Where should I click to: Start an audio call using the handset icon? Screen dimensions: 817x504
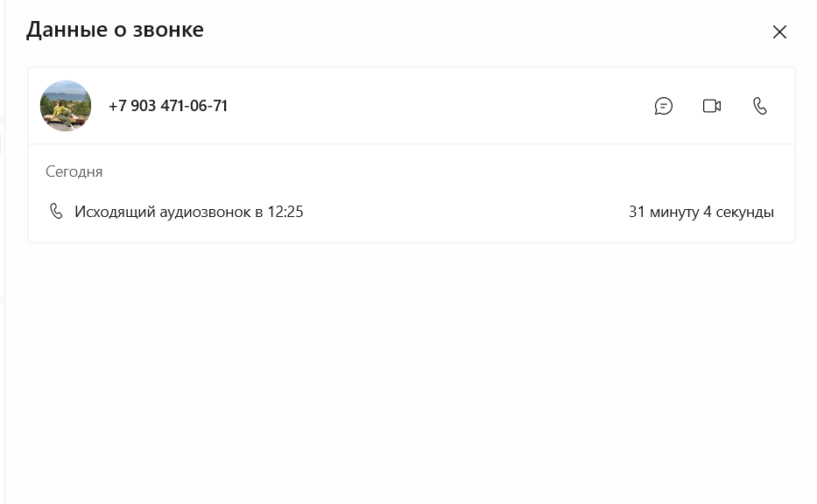click(760, 106)
